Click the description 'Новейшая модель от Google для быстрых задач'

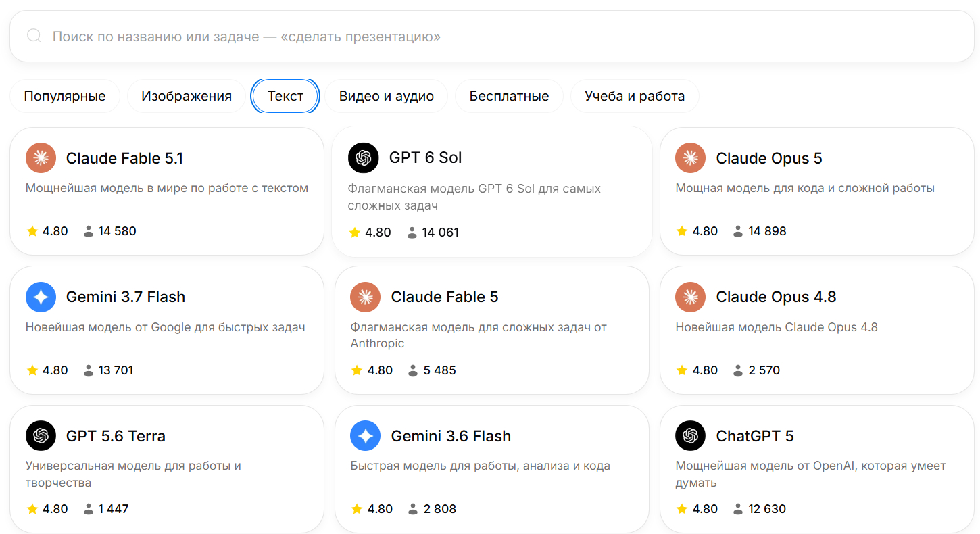click(x=166, y=327)
